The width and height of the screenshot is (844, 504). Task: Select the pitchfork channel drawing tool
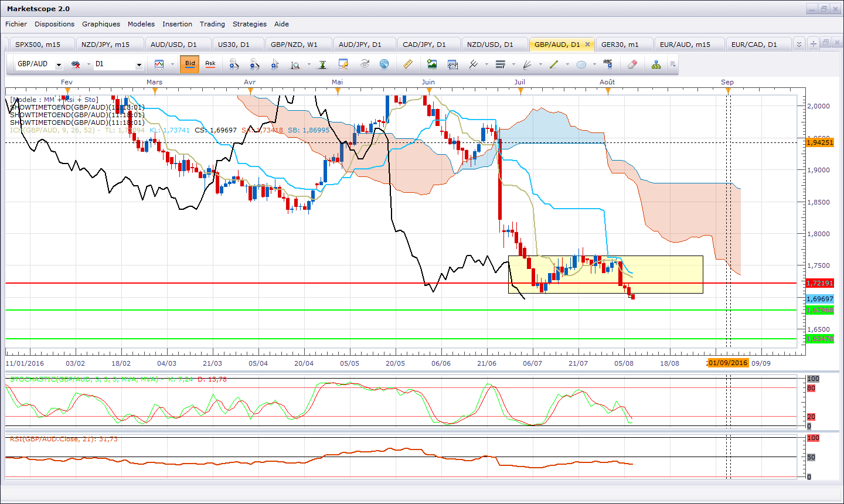(x=474, y=64)
